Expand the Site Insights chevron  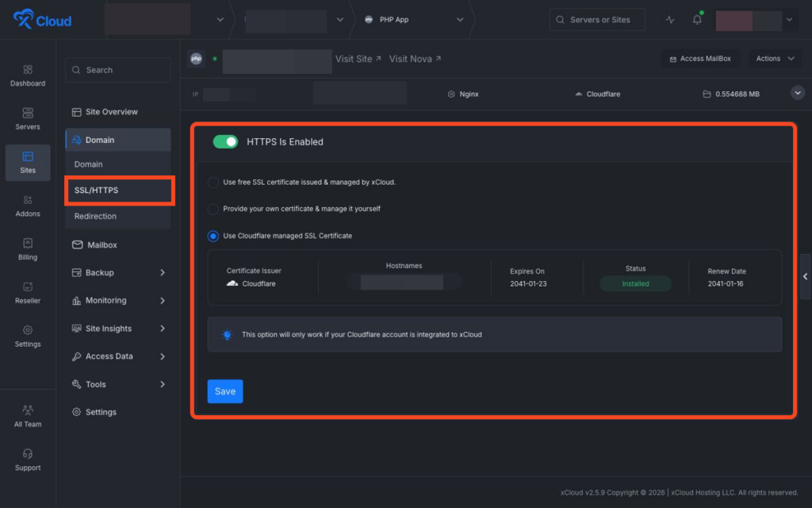[x=163, y=329]
